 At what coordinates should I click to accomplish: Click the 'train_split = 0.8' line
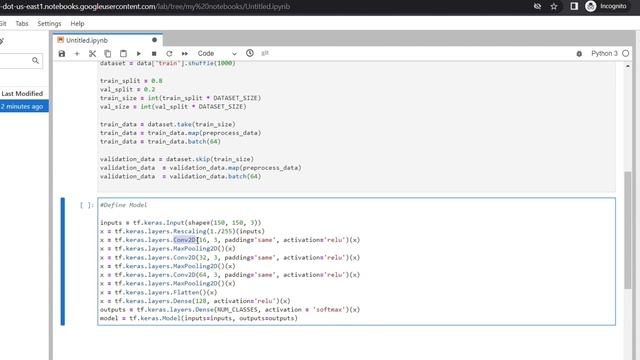coord(131,81)
